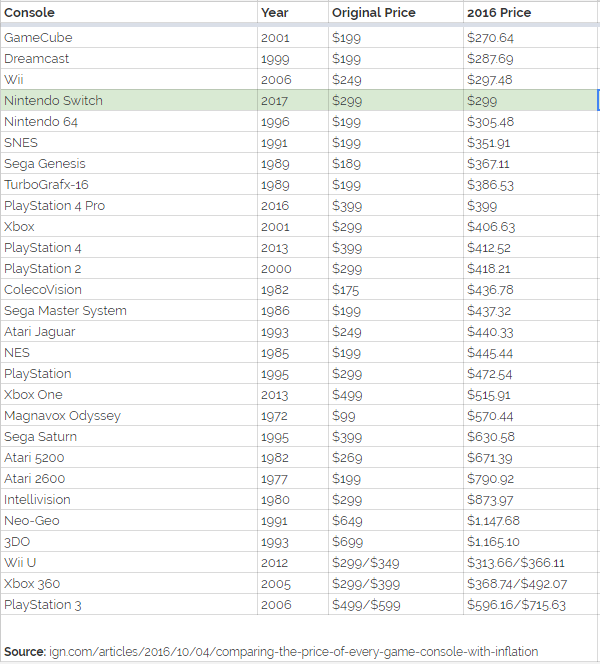
Task: Click the Original Price column header
Action: (x=395, y=12)
